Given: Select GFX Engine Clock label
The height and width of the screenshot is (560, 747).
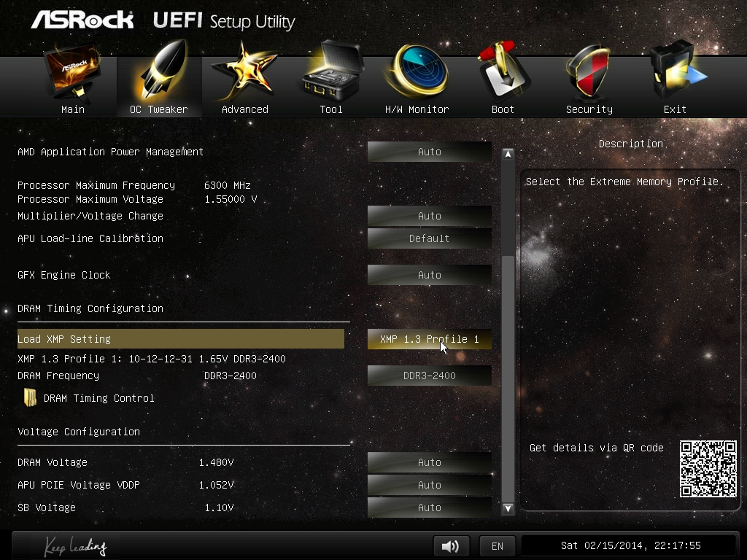Looking at the screenshot, I should (64, 275).
